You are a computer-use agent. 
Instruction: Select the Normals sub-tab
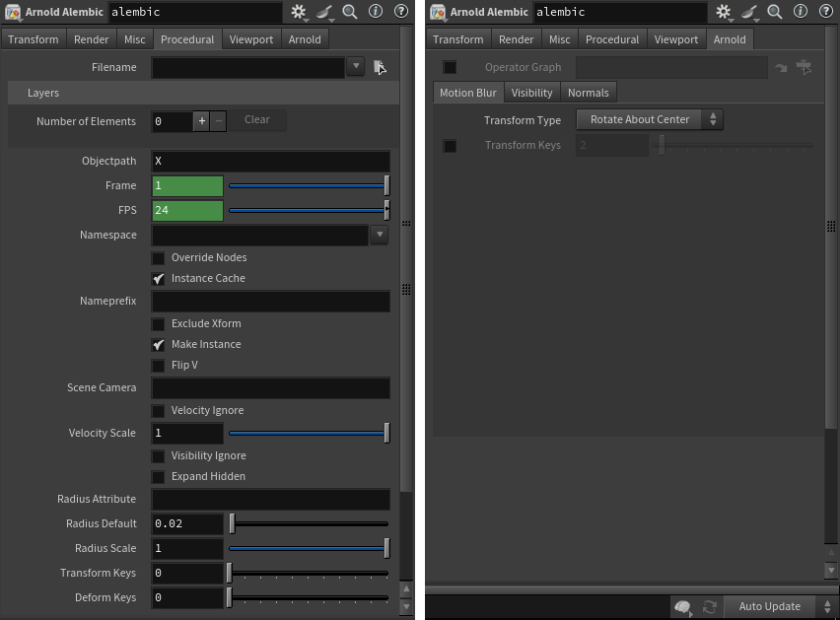click(x=589, y=93)
